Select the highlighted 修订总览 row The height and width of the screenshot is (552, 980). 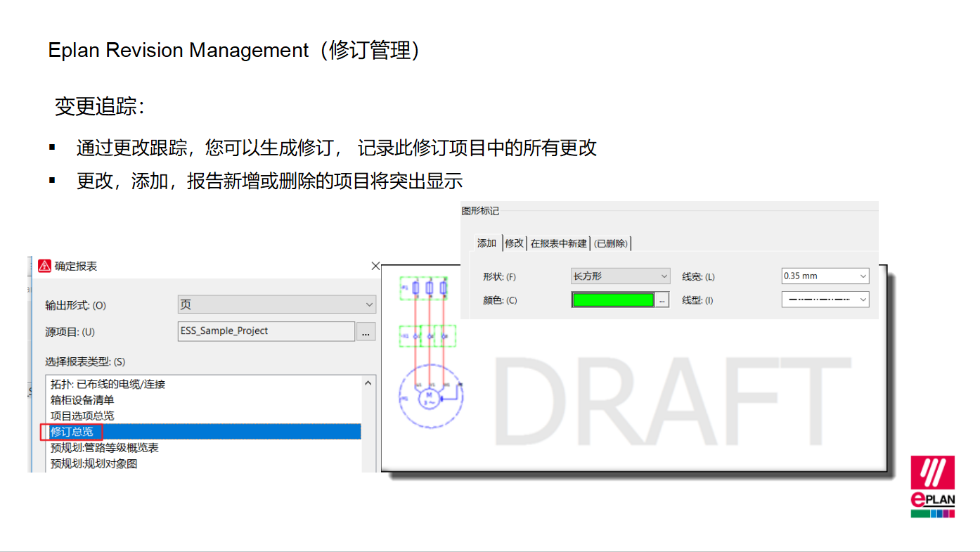[204, 432]
